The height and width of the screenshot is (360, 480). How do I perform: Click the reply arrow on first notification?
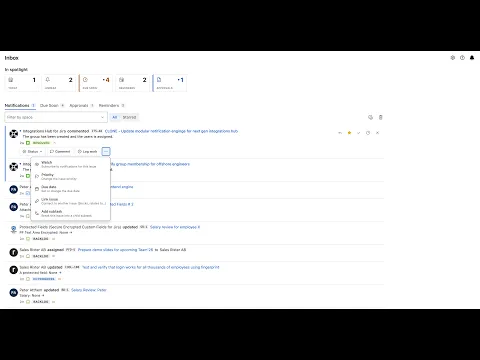340,133
